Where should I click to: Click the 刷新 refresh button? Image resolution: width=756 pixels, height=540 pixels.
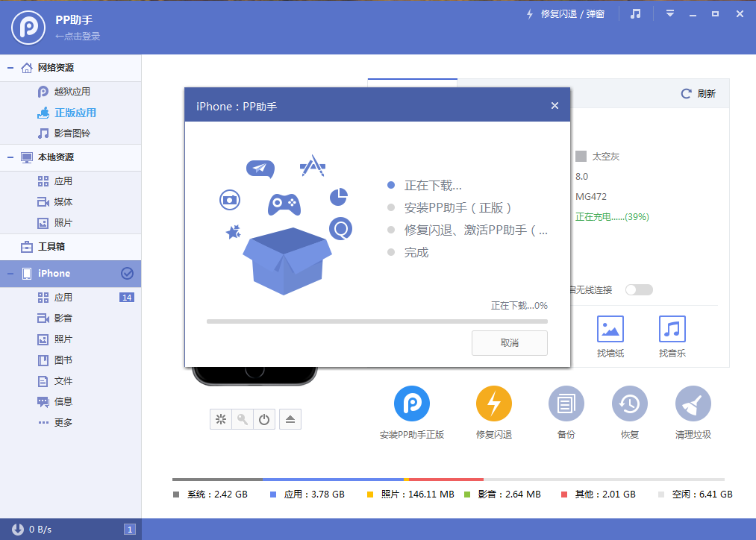pyautogui.click(x=698, y=94)
